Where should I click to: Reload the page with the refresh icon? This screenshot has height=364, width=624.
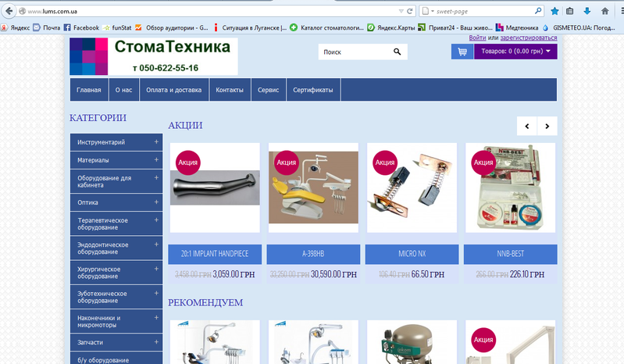[411, 12]
